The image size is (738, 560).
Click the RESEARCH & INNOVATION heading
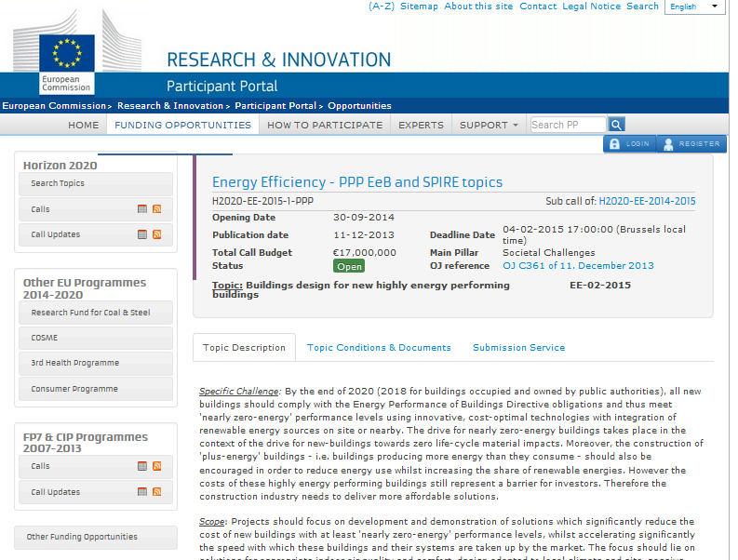point(278,60)
